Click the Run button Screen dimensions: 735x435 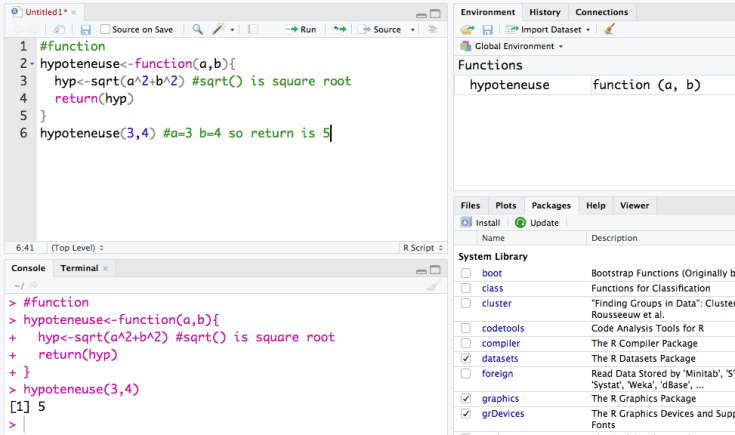pos(301,30)
